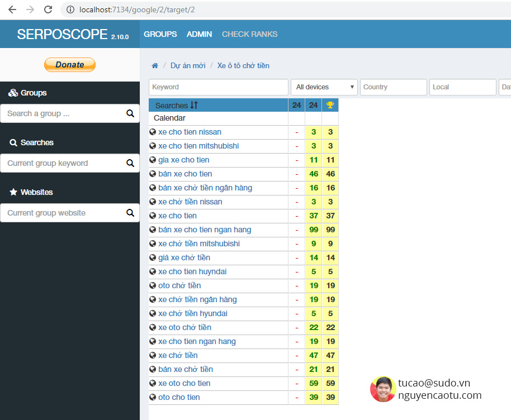Click the Searches sort arrows icon
Image resolution: width=511 pixels, height=420 pixels.
click(x=194, y=105)
